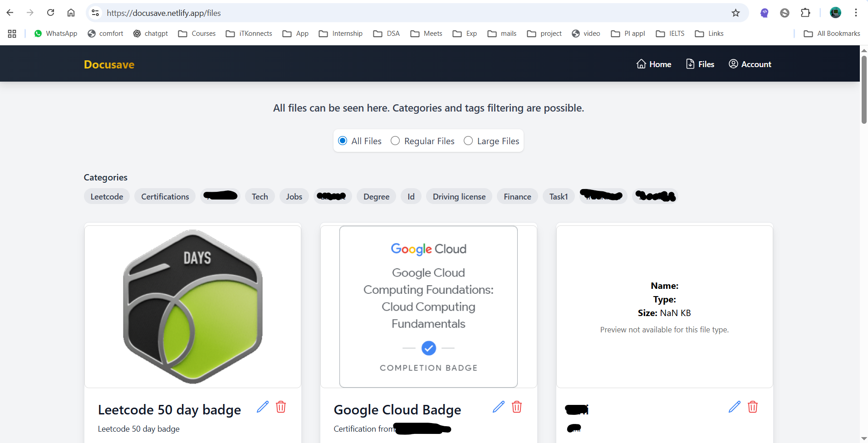Open the Google Cloud badge thumbnail preview
The image size is (868, 443).
tap(428, 307)
